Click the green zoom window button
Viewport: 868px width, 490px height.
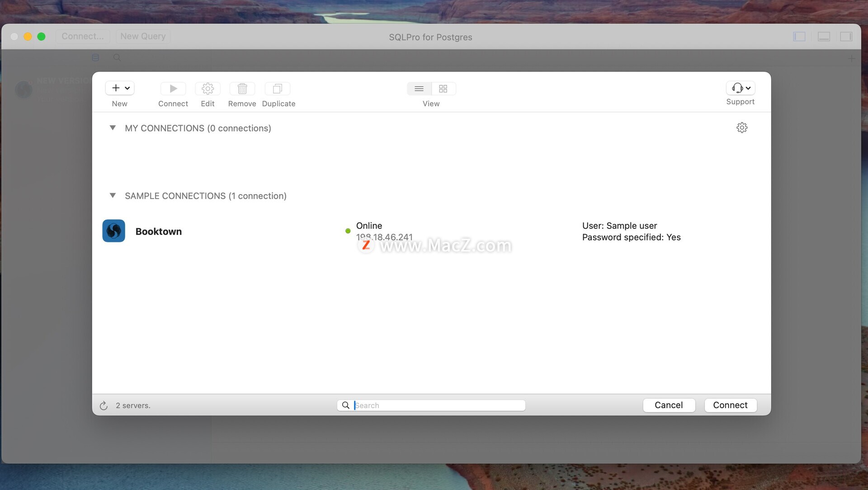pyautogui.click(x=41, y=37)
